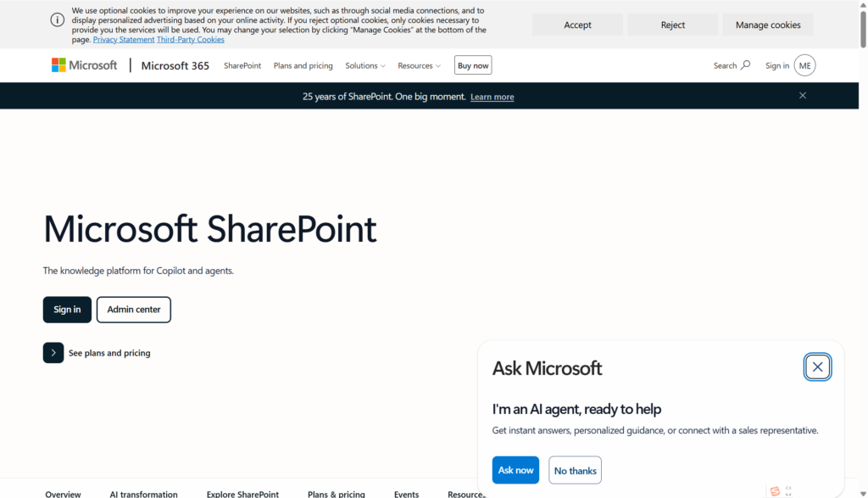Open search via magnifier icon

tap(746, 65)
